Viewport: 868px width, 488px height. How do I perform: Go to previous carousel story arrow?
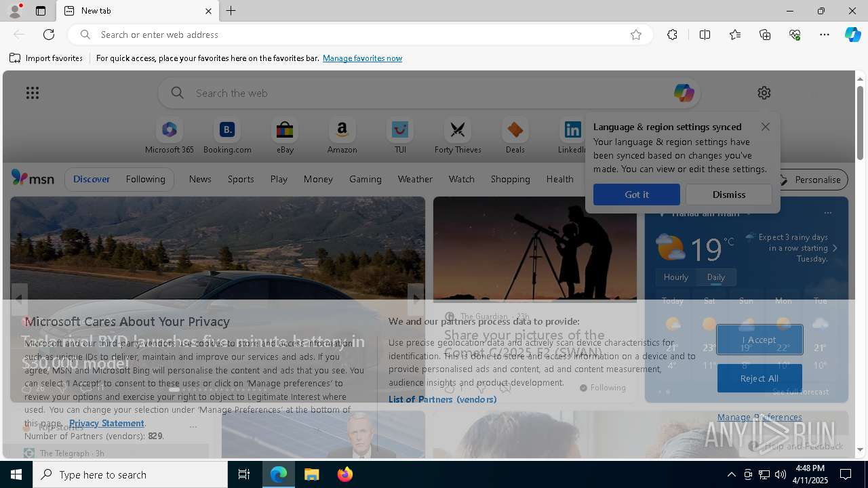pyautogui.click(x=19, y=298)
